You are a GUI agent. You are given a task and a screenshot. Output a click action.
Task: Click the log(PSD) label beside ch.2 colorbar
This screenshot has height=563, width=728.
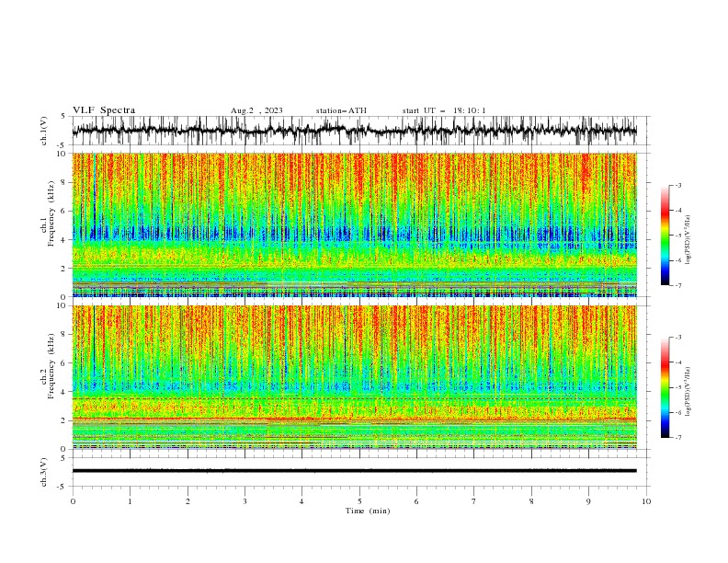tap(688, 392)
